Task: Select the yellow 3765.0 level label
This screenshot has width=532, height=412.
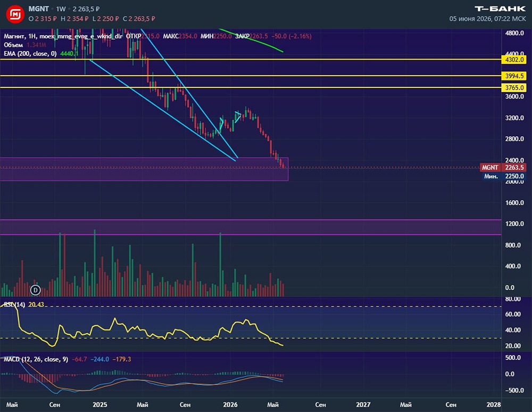Action: coord(514,87)
